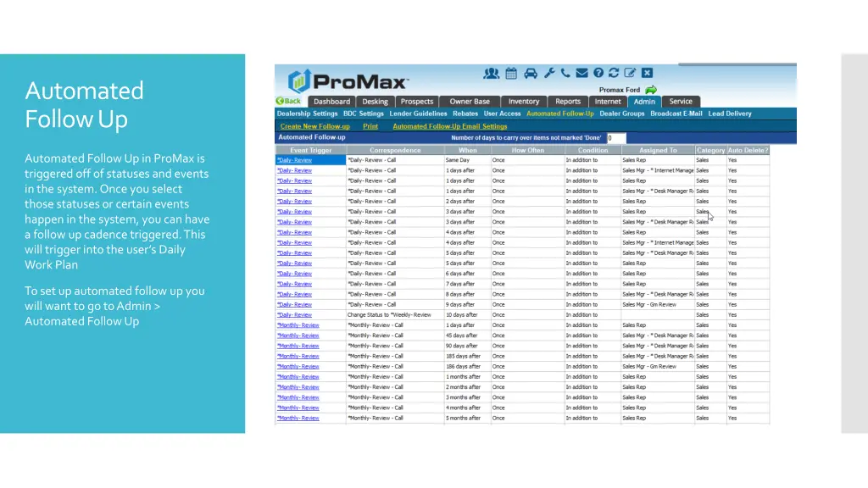Select the Inventory tab
The width and height of the screenshot is (868, 488).
[524, 102]
